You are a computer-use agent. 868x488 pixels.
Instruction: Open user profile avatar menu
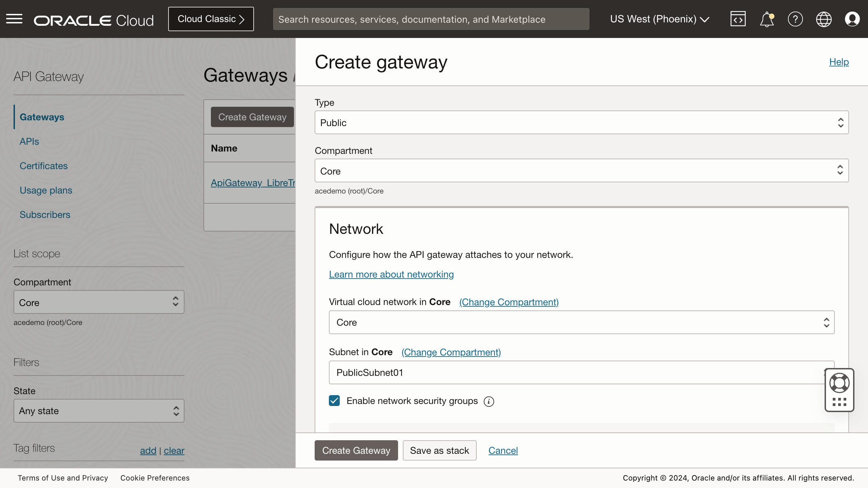click(x=852, y=19)
